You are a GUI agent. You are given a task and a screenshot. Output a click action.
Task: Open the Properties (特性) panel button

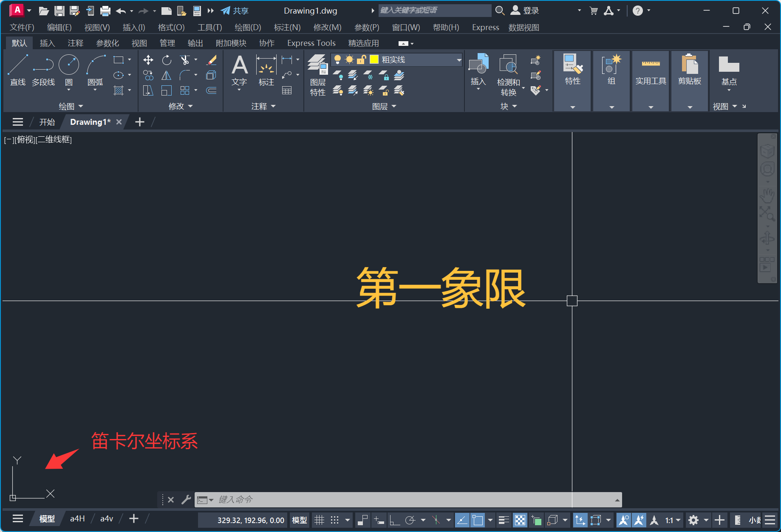click(x=572, y=70)
